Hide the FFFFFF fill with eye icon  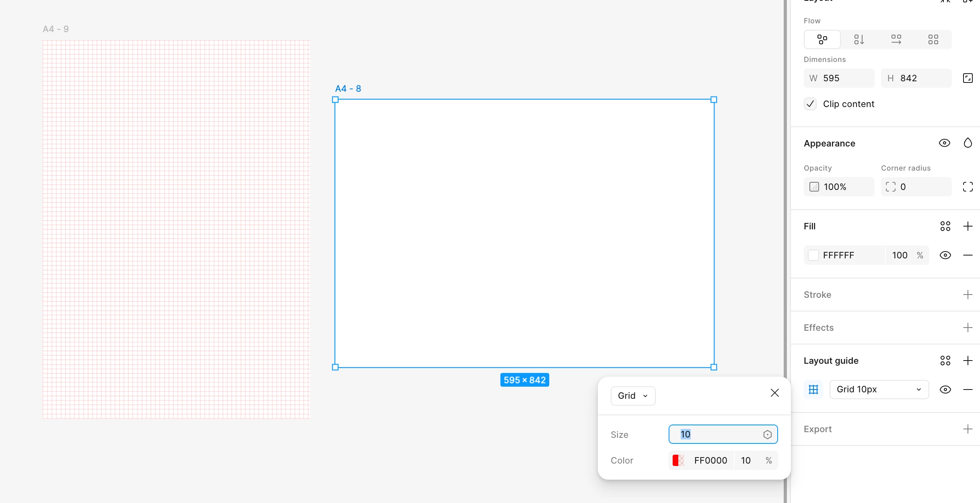tap(945, 255)
